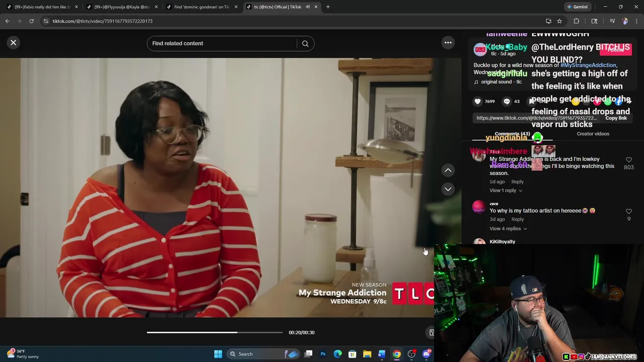Image resolution: width=644 pixels, height=362 pixels.
Task: Open Task View on taskbar
Action: (x=308, y=354)
